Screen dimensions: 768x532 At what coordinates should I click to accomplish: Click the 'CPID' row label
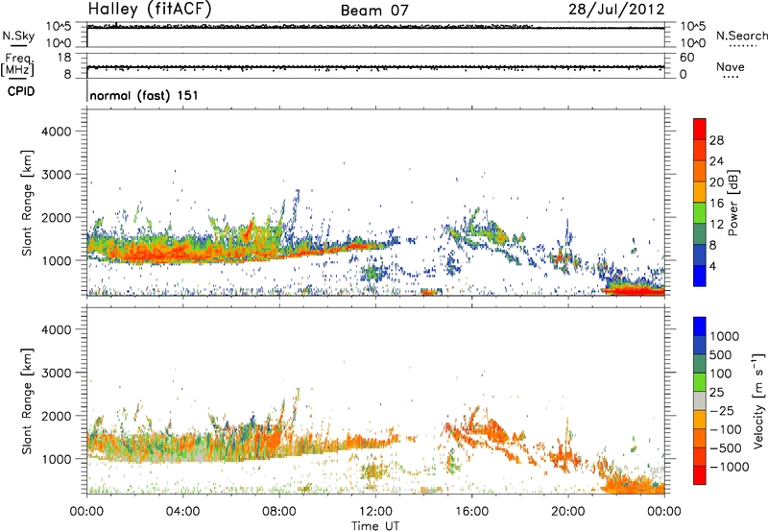[20, 91]
